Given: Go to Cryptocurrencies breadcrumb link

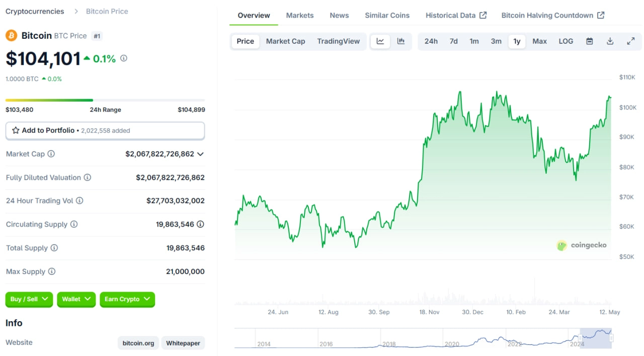Looking at the screenshot, I should click(x=35, y=11).
